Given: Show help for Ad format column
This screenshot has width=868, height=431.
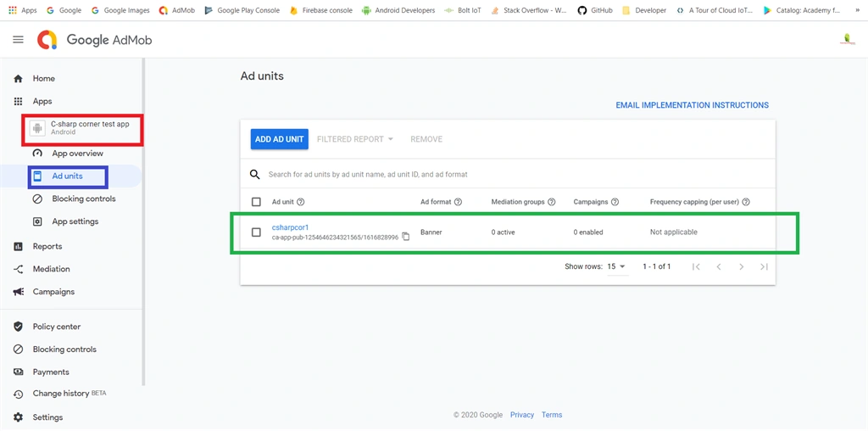Looking at the screenshot, I should coord(459,202).
